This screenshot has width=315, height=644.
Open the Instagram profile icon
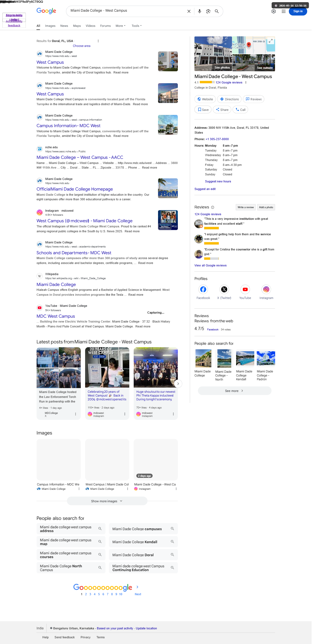coord(266,289)
